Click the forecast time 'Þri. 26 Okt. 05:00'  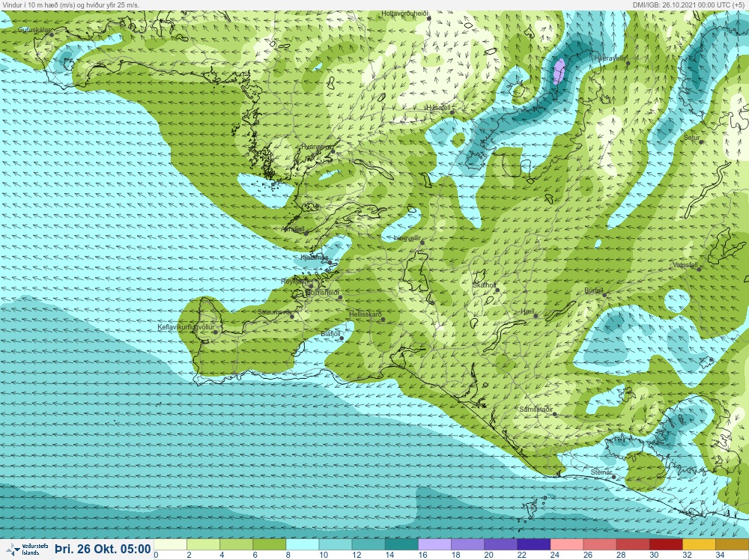tap(103, 549)
